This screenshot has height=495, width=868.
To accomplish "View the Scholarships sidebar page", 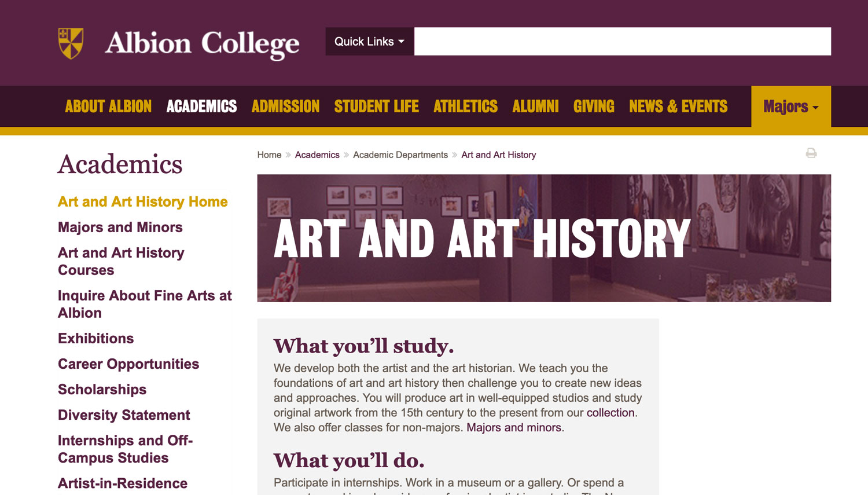I will point(102,390).
